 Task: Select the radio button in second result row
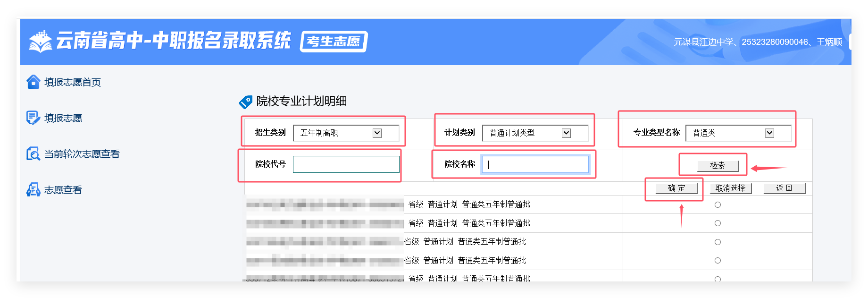(x=718, y=223)
